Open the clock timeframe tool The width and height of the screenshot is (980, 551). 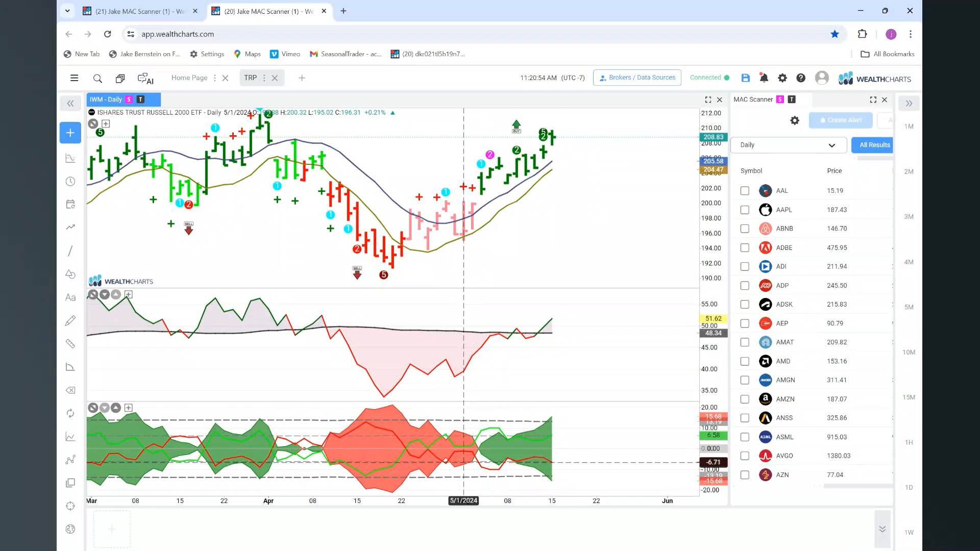[x=70, y=182]
